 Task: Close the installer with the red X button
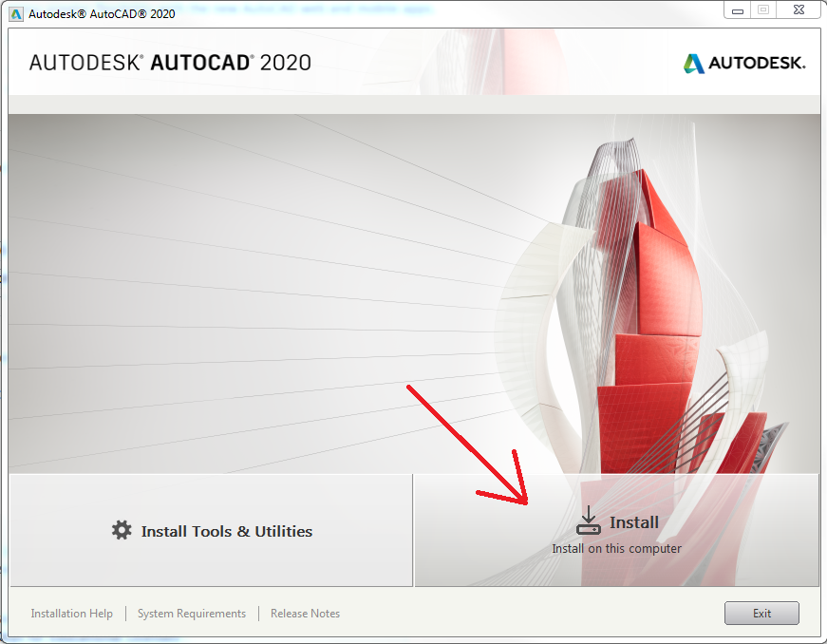[x=798, y=10]
